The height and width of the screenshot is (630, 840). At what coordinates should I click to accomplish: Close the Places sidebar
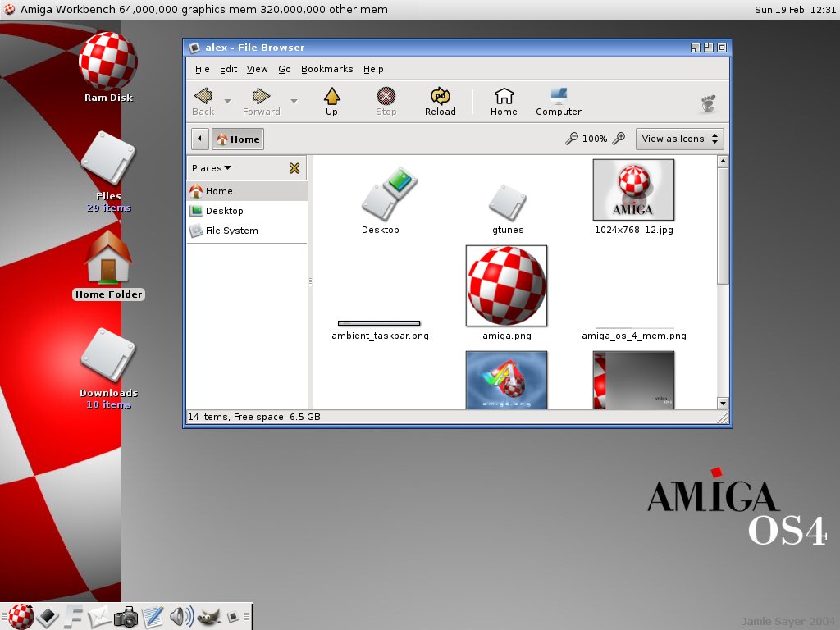point(294,168)
